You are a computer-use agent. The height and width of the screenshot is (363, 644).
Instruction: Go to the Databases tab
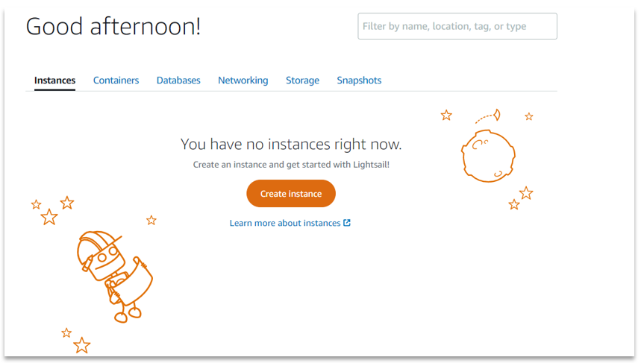[x=178, y=81]
